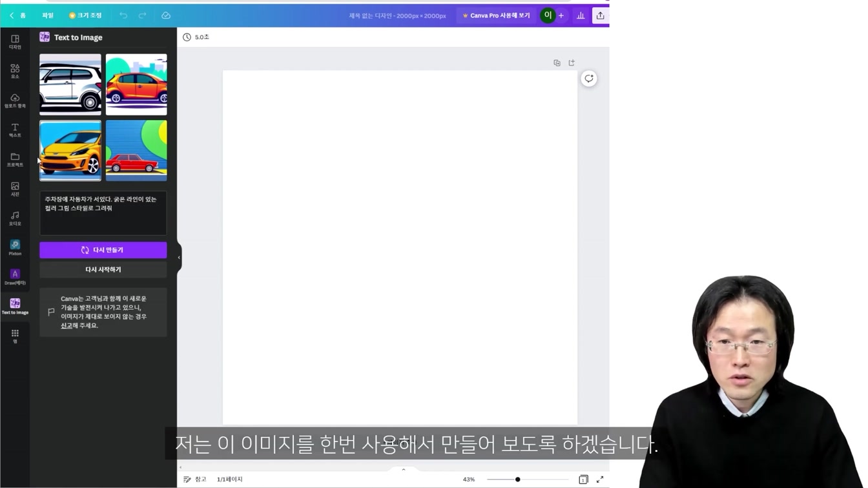Open the 오디오 (Audio) sidebar tab
The width and height of the screenshot is (868, 488).
tap(15, 218)
